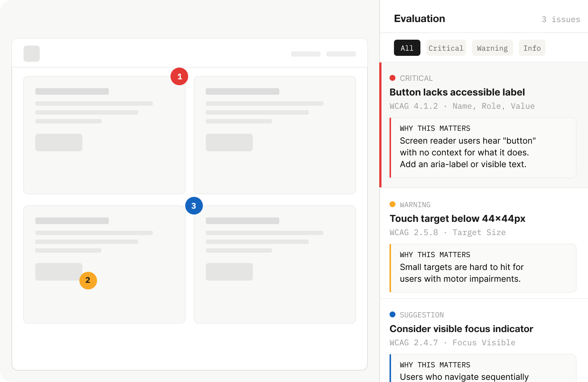This screenshot has height=382, width=588.
Task: Click the orange Warning severity dot
Action: click(x=392, y=204)
